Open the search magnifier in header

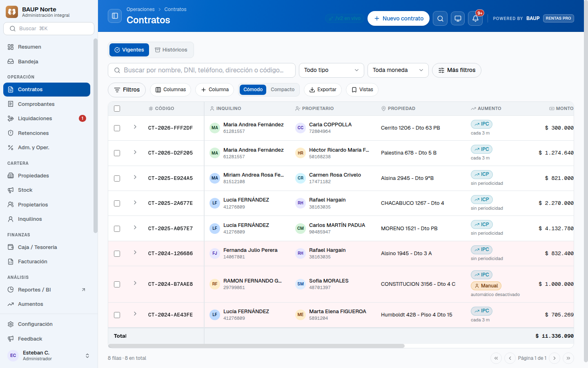(440, 18)
